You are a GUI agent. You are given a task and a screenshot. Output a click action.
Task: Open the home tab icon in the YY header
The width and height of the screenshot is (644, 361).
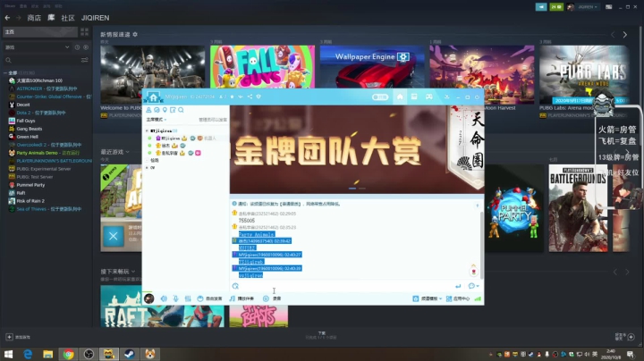[400, 97]
